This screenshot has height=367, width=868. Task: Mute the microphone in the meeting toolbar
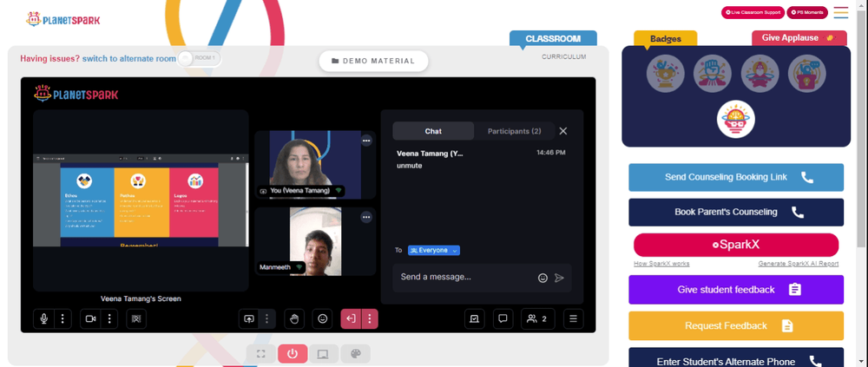[43, 318]
